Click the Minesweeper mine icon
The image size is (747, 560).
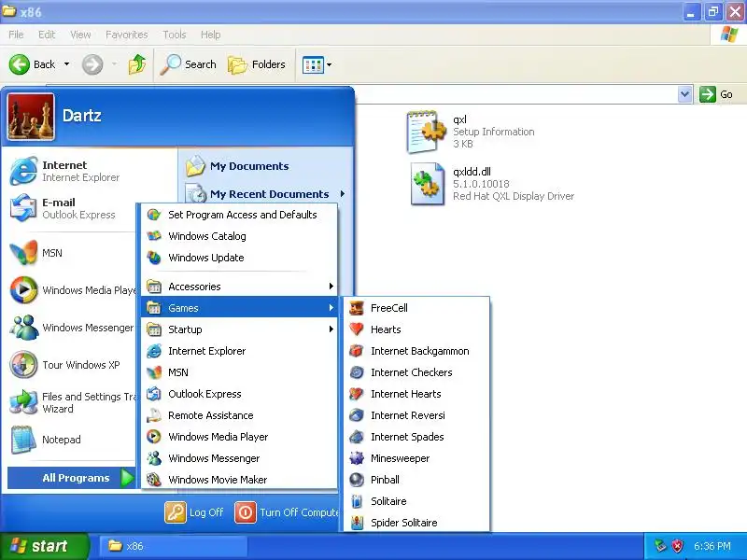pos(357,458)
